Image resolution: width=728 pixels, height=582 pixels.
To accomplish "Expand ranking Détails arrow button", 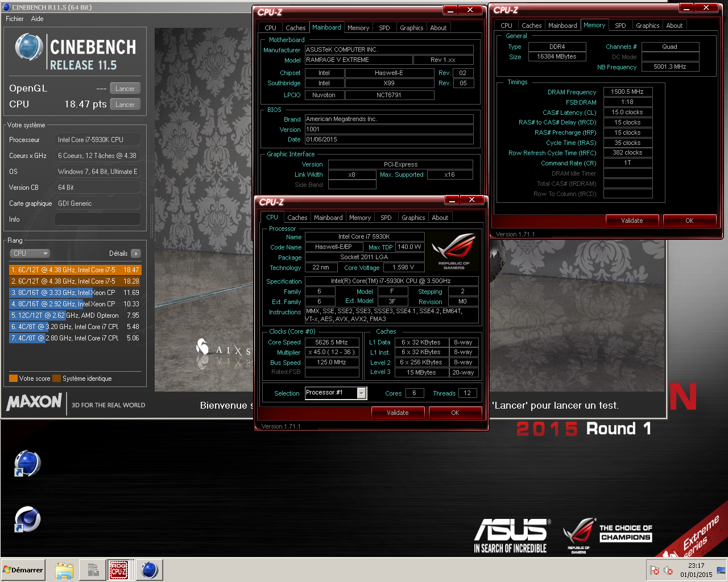I will [135, 253].
